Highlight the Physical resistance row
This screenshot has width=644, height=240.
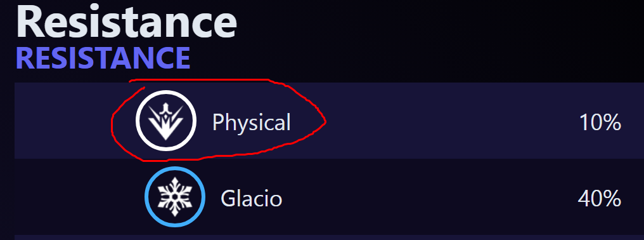(329, 121)
